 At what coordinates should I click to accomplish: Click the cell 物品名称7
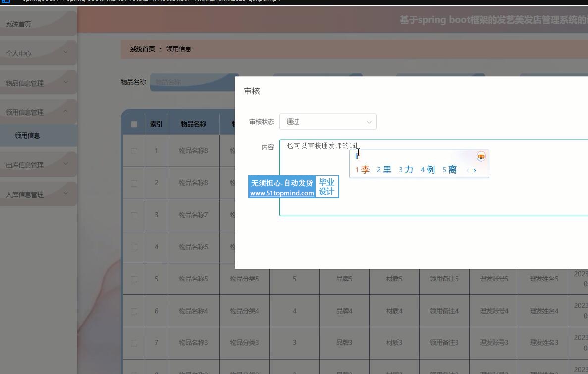194,215
